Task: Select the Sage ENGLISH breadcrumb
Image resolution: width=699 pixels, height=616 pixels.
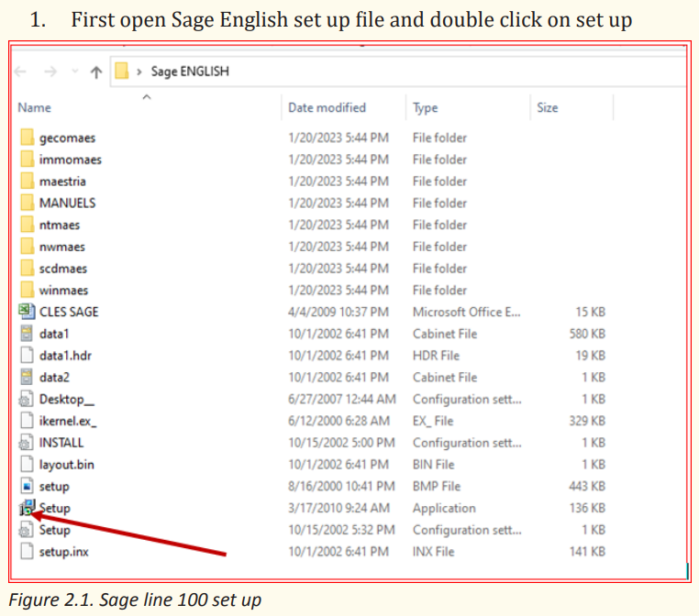Action: point(190,71)
